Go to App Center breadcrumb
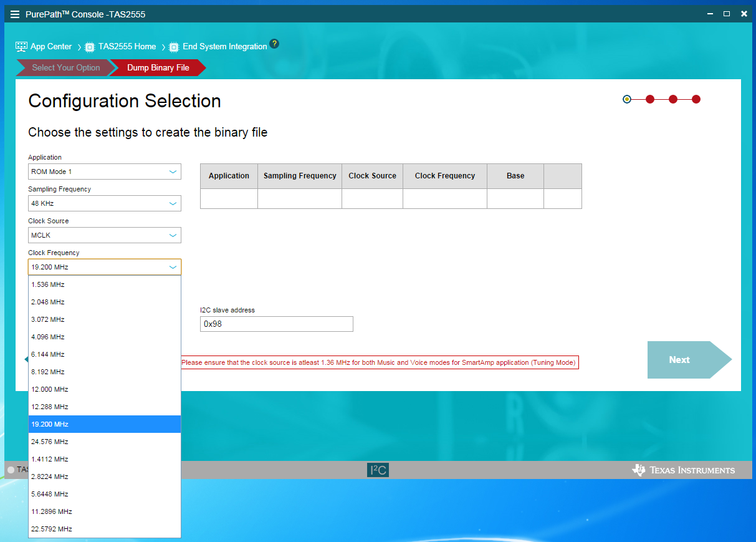The height and width of the screenshot is (542, 756). [x=51, y=47]
